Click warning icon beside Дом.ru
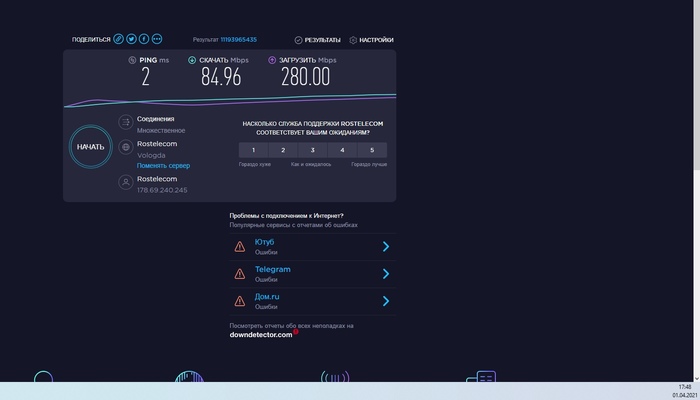This screenshot has height=400, width=700. (x=240, y=301)
